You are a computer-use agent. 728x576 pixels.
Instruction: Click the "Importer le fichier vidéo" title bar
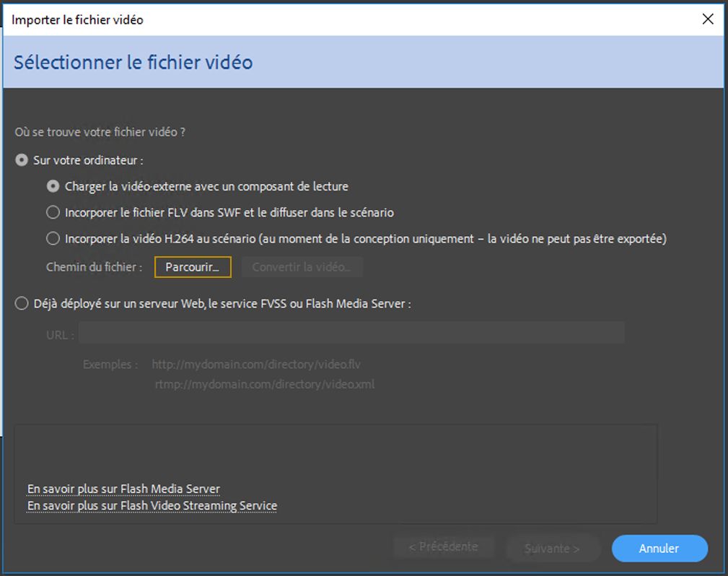pyautogui.click(x=289, y=19)
